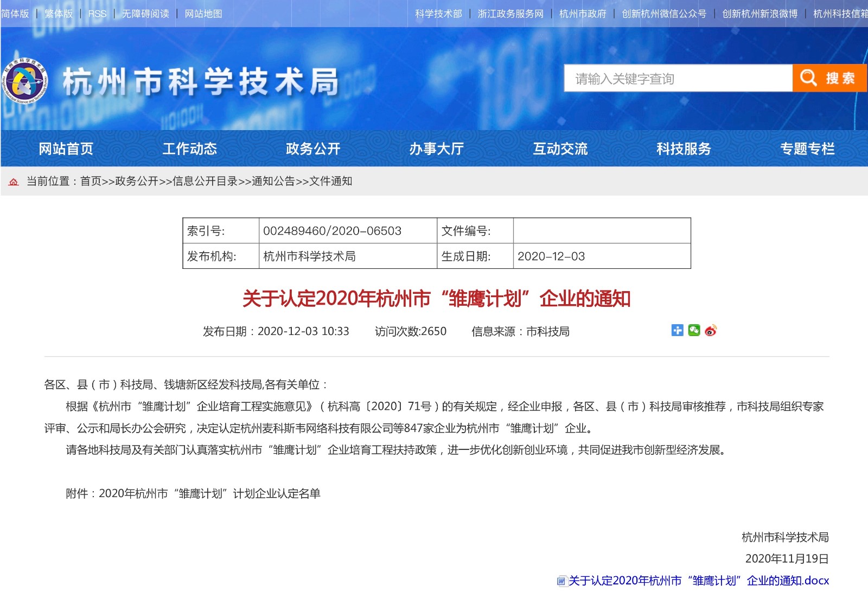Visit the 浙江政务服务网 link
This screenshot has width=868, height=605.
[510, 14]
